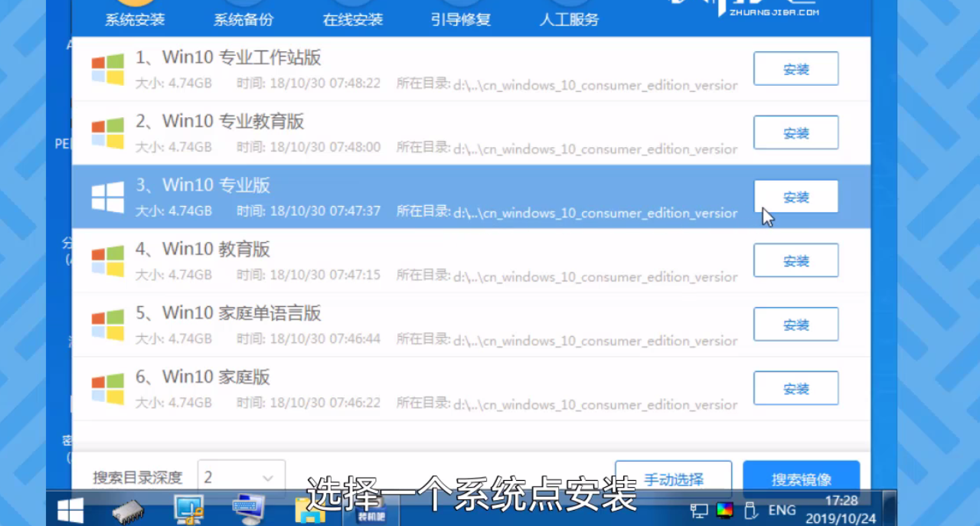Click the 装机吧 taskbar app
This screenshot has height=526, width=980.
371,509
